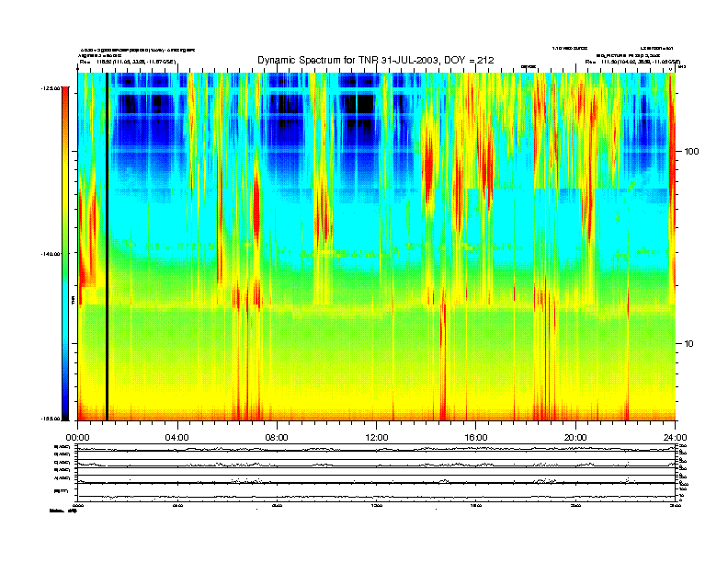This screenshot has height=563, width=728.
Task: Click the "100" frequency axis label
Action: [691, 152]
